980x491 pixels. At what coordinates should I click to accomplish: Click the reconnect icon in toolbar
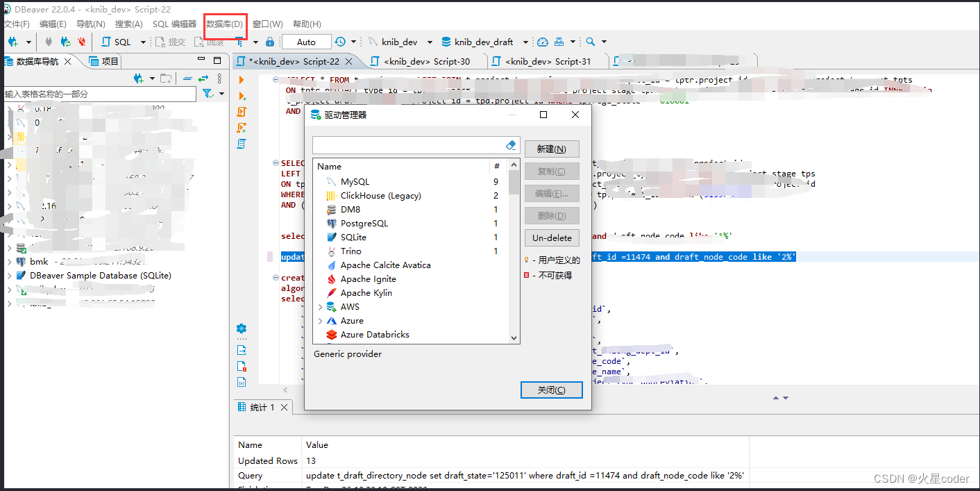65,42
